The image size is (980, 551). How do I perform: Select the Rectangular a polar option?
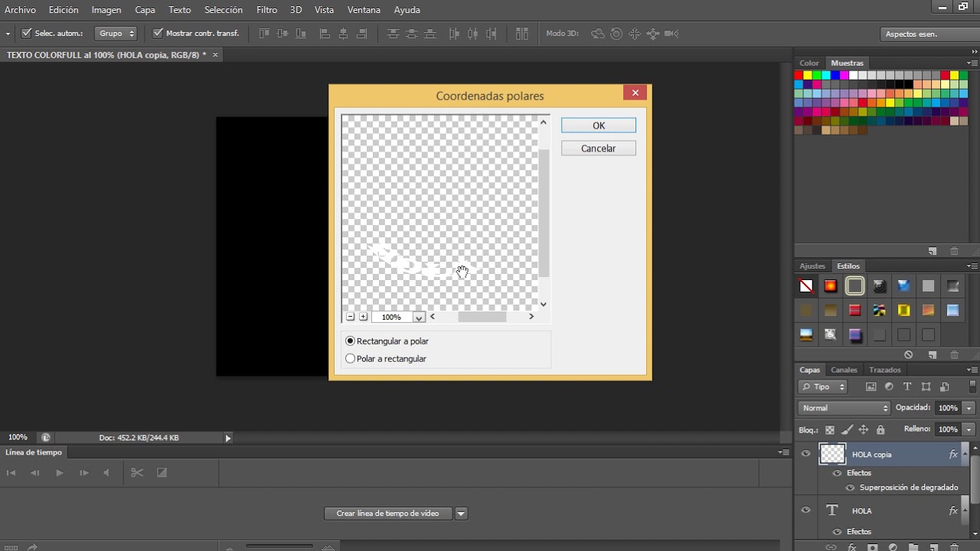[387, 341]
